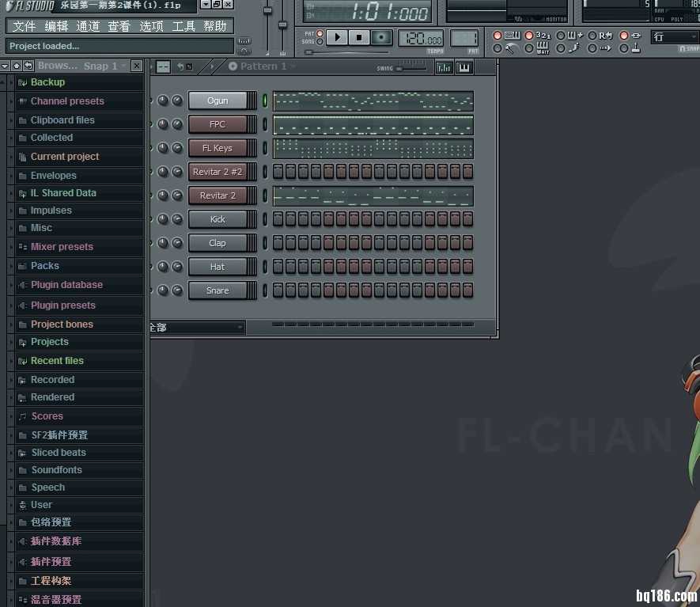Select the SONG mode radio button
This screenshot has width=700, height=607.
[320, 41]
